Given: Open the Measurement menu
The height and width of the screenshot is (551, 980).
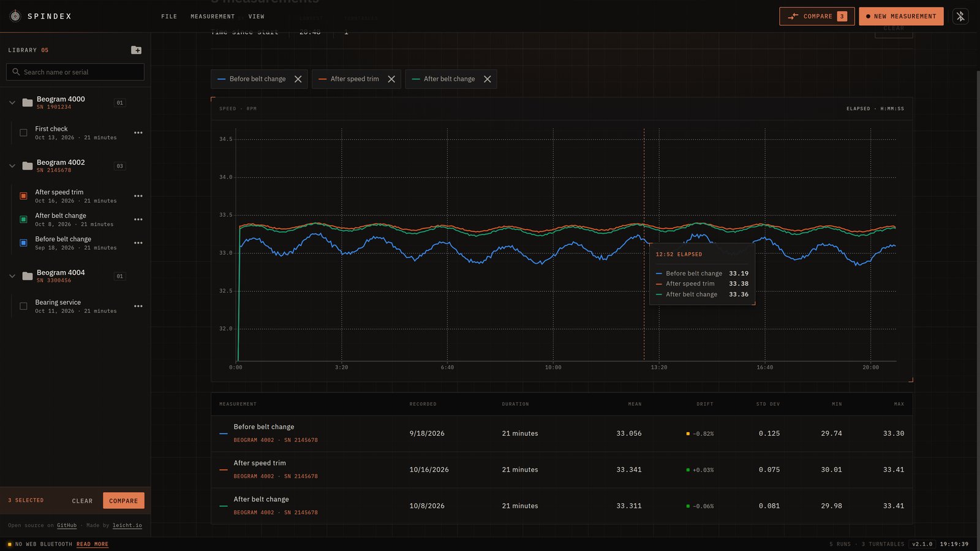Looking at the screenshot, I should (x=213, y=17).
